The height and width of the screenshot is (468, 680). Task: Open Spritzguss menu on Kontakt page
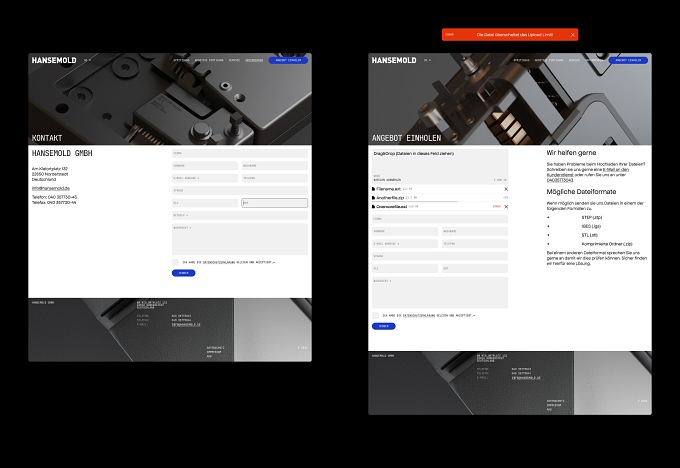click(x=181, y=60)
